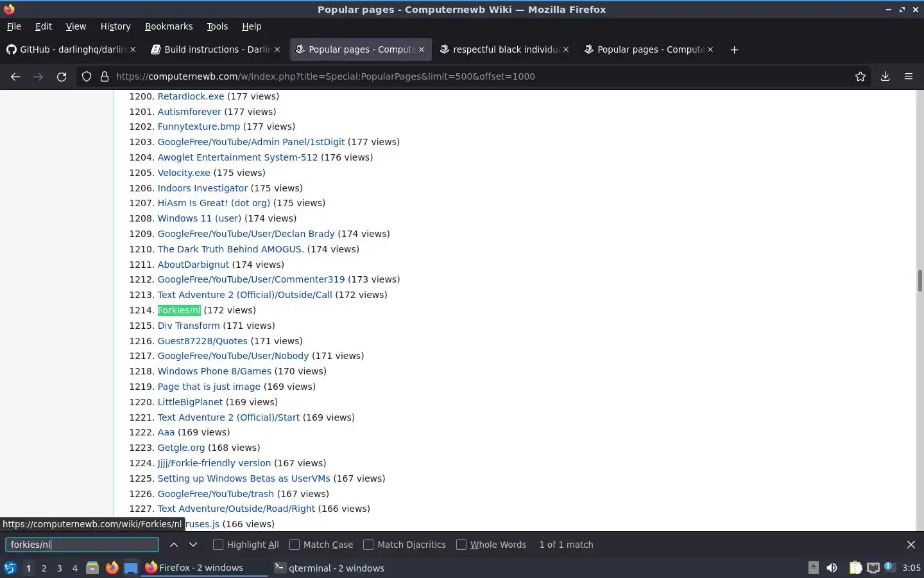Open the Firefox hamburger application menu
924x578 pixels.
[909, 76]
